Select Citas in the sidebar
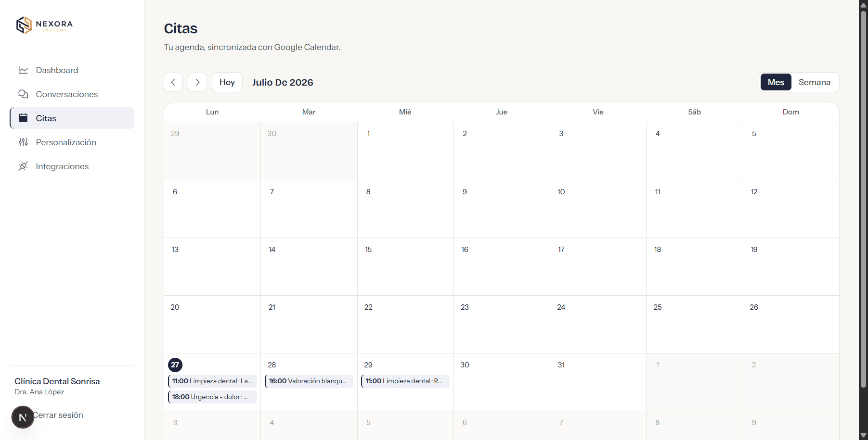Screen dimensions: 868x440 pos(72,118)
